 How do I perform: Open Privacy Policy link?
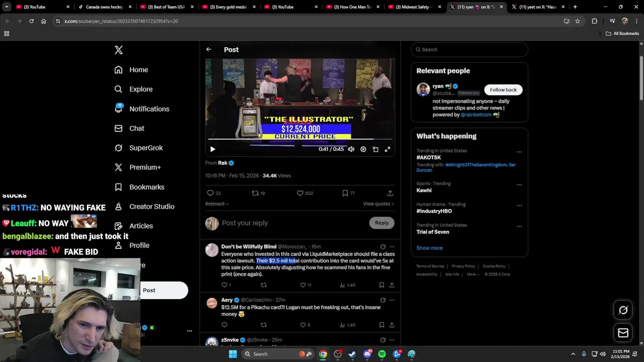coord(463,266)
